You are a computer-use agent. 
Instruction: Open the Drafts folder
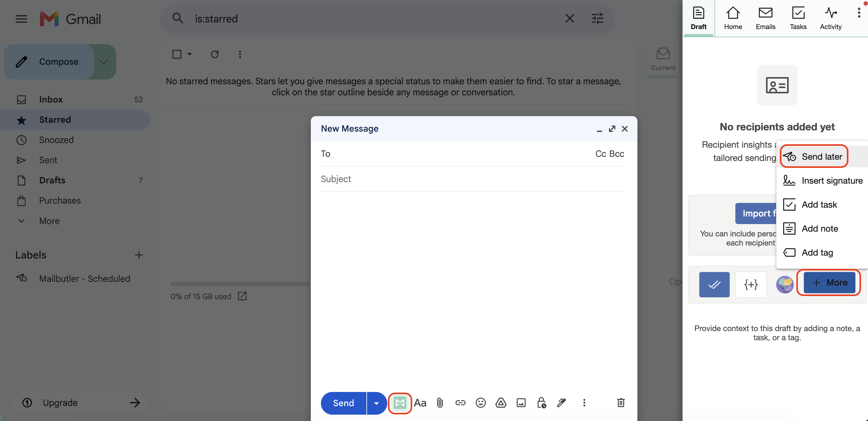(x=75, y=180)
